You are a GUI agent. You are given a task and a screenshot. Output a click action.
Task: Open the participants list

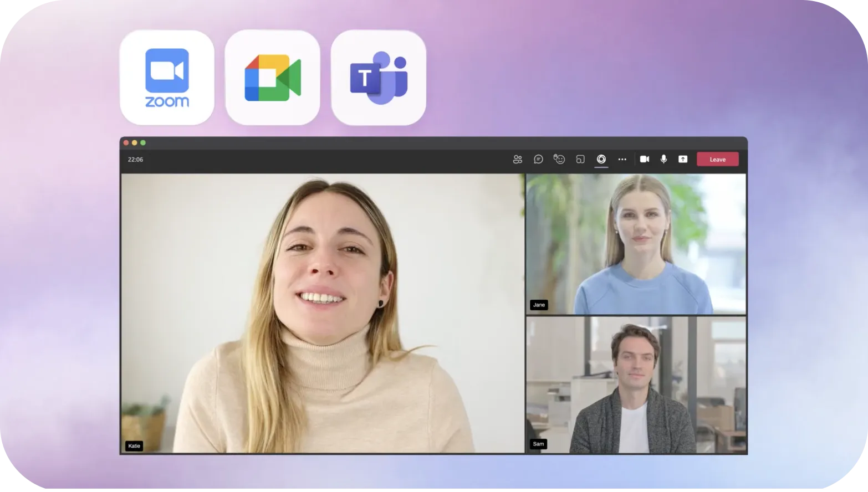click(518, 159)
